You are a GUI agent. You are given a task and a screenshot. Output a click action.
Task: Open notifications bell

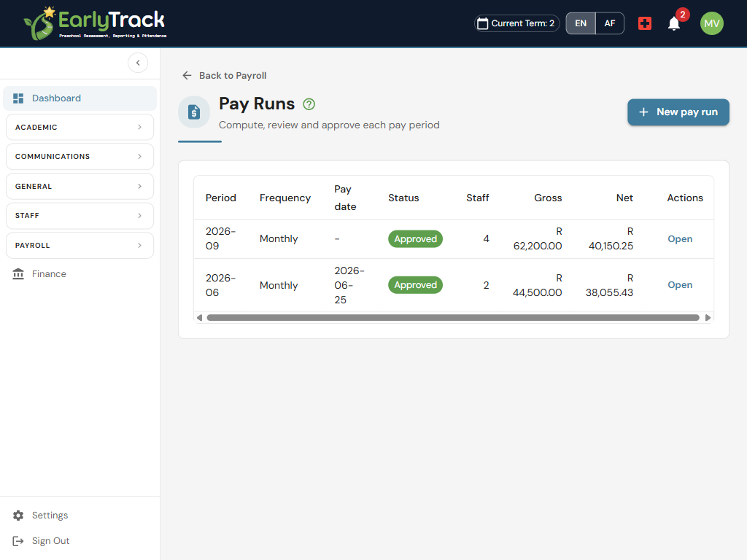coord(673,24)
